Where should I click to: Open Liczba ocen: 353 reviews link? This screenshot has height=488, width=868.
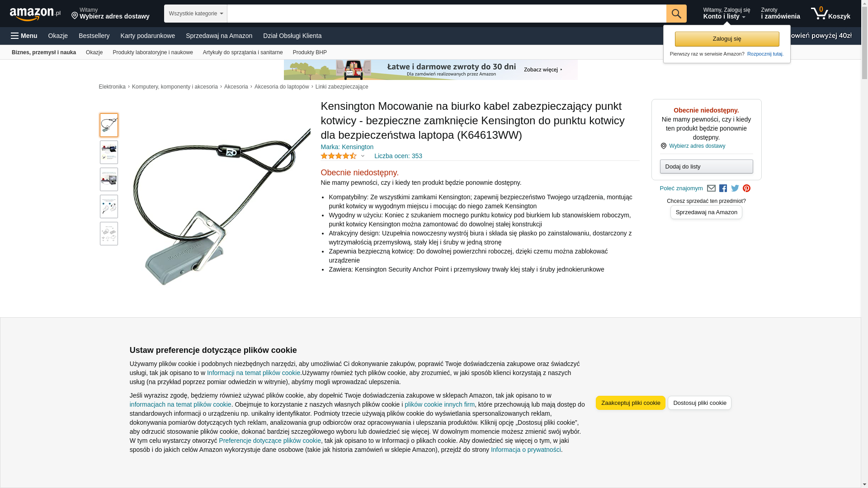coord(398,156)
